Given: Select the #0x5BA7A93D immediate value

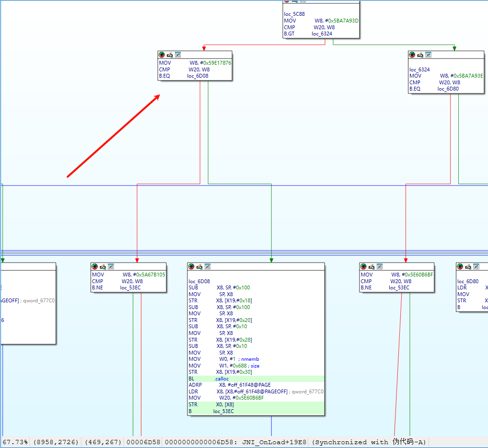Looking at the screenshot, I should [342, 21].
